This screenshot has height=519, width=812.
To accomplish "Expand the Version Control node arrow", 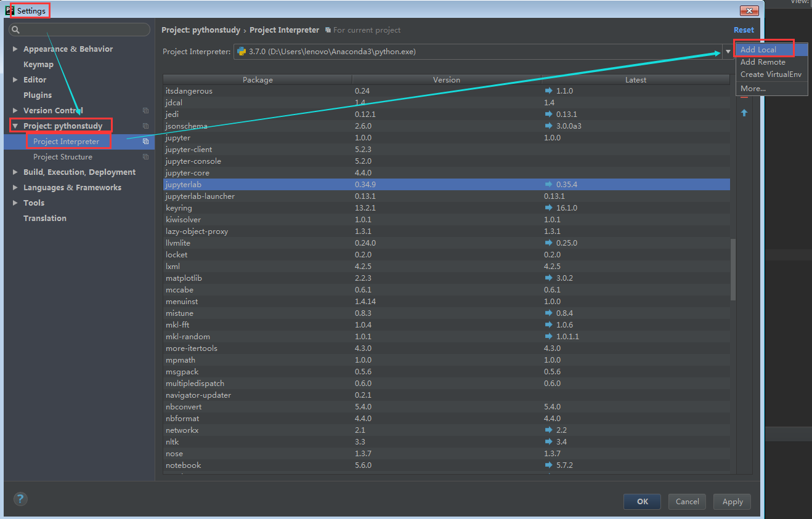I will [x=15, y=111].
